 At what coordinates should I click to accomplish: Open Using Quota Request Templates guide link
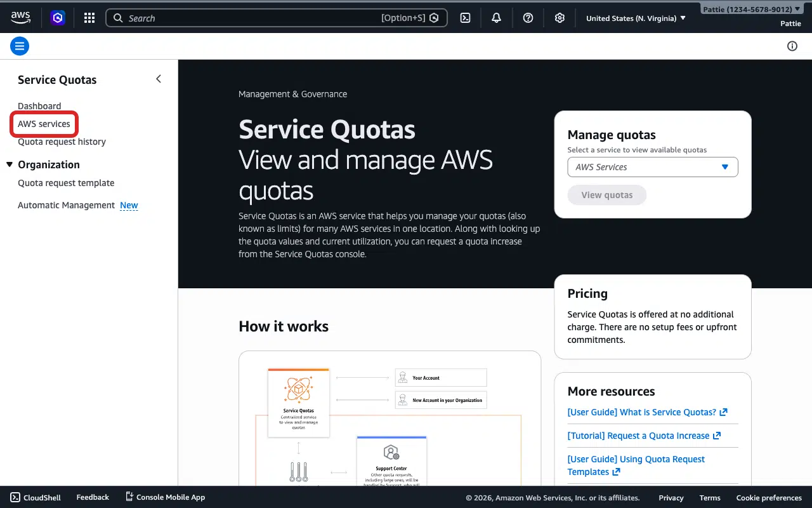pyautogui.click(x=636, y=465)
